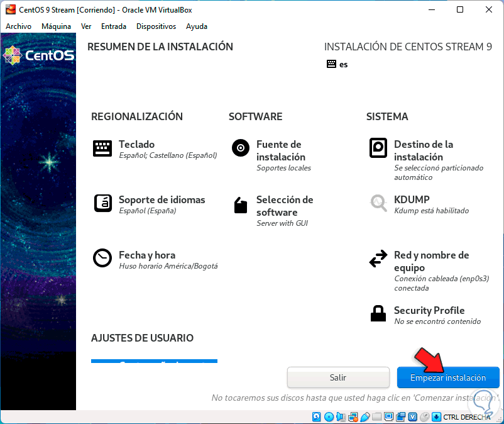Click VirtualBox audio status icon
Image resolution: width=504 pixels, height=424 pixels.
(x=341, y=417)
